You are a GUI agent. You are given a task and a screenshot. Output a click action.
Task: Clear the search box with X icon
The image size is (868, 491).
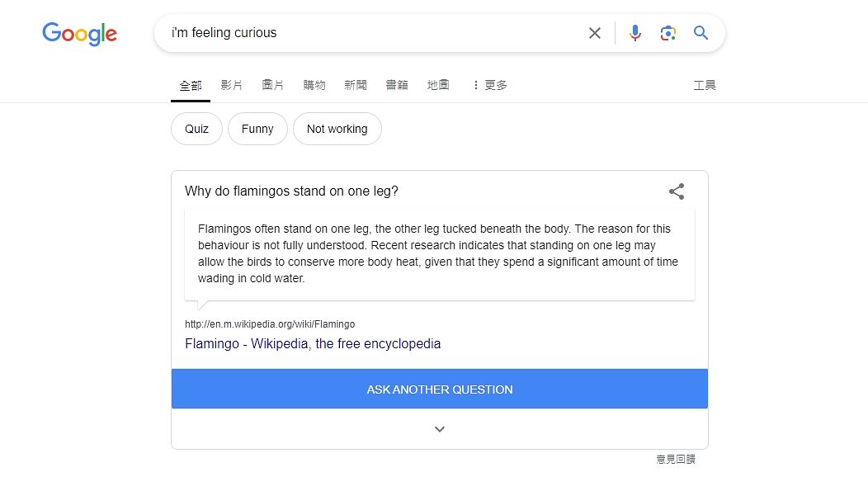click(x=594, y=33)
